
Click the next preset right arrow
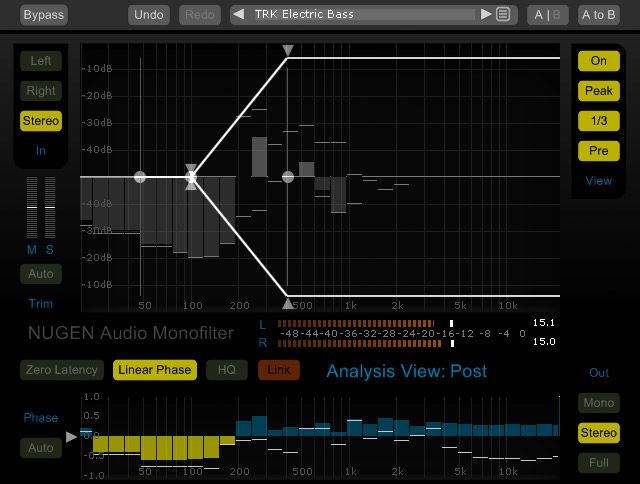click(x=486, y=14)
